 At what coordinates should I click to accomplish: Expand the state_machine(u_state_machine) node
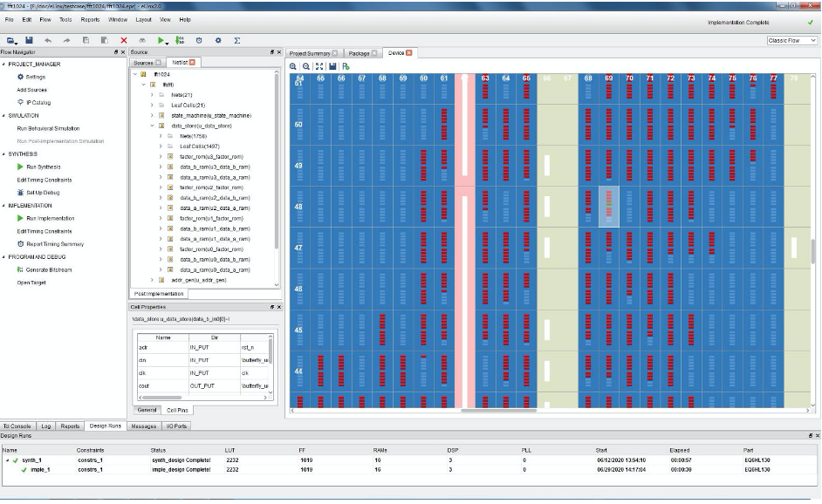point(153,115)
